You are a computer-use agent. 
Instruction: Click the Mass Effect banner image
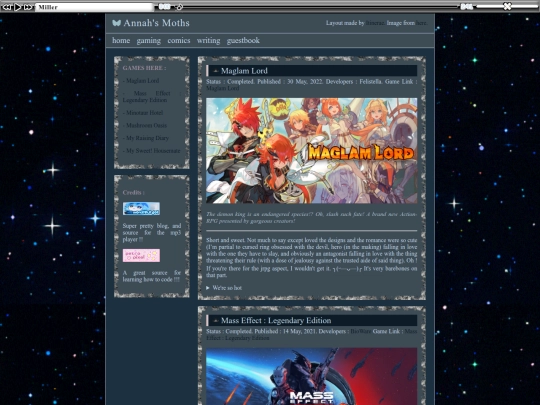pyautogui.click(x=312, y=376)
